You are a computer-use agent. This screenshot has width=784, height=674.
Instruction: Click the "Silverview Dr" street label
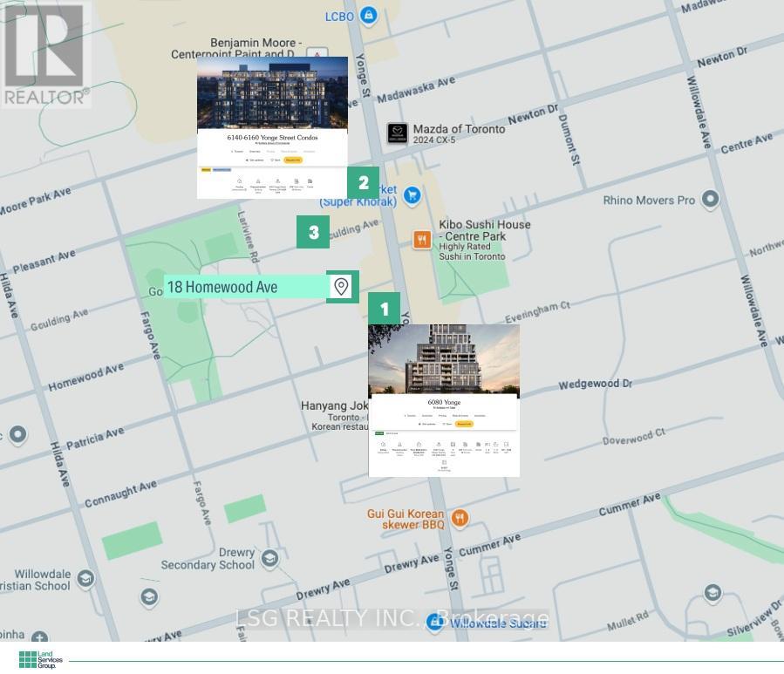pos(754,619)
